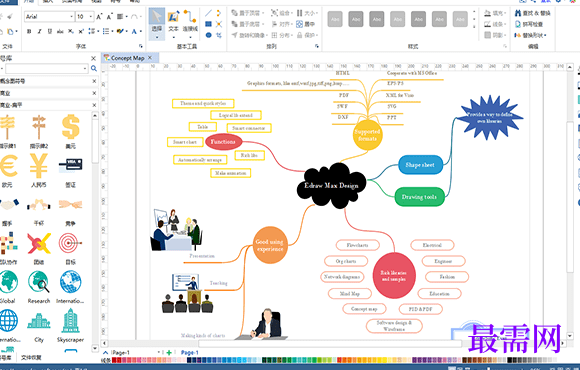Toggle Italic formatting
This screenshot has height=370, width=580.
click(39, 31)
